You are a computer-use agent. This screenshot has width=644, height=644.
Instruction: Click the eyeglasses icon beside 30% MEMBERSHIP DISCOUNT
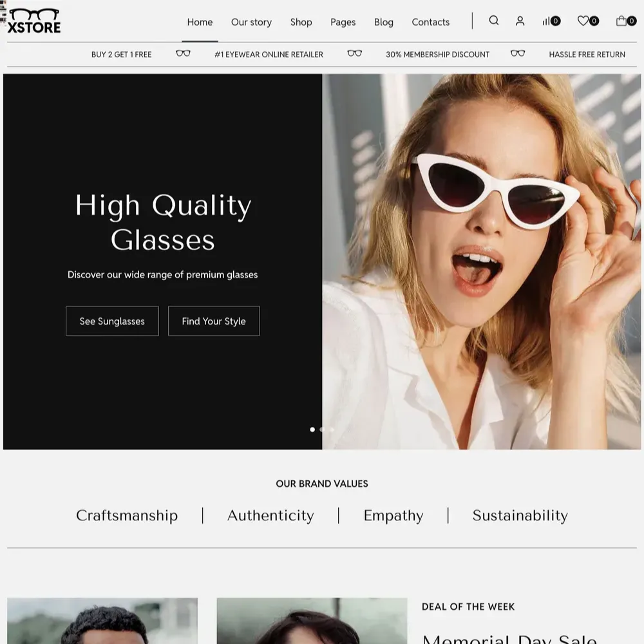click(518, 54)
